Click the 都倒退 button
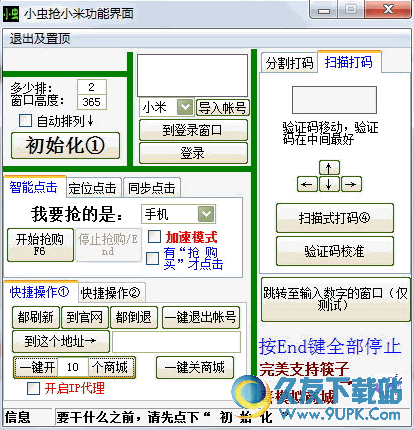Screen dimensions: 414x430 coord(134,317)
